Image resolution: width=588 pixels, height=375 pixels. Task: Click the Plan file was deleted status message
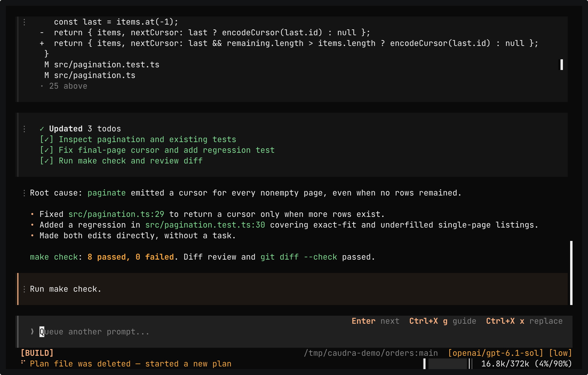coord(131,364)
